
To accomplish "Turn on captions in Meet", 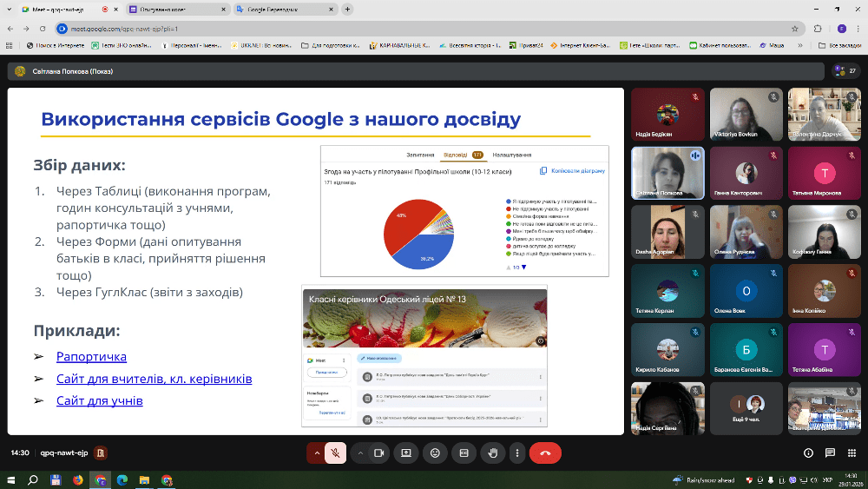I will pos(464,453).
